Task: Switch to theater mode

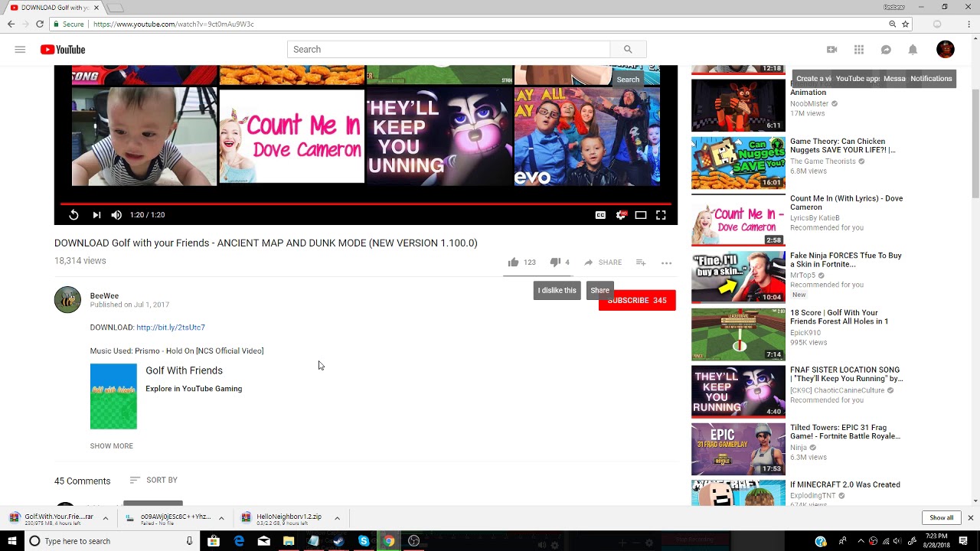Action: point(641,215)
